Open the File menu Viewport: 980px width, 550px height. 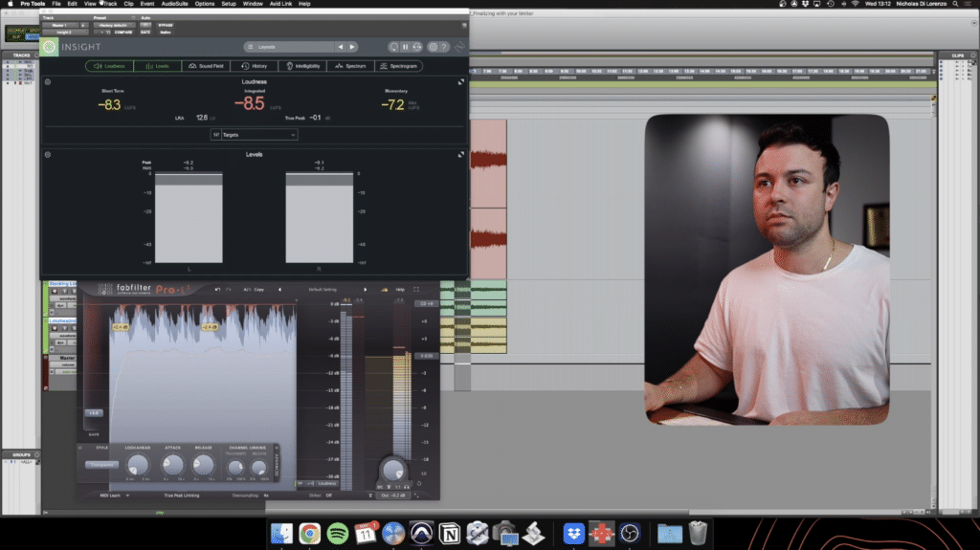[56, 4]
